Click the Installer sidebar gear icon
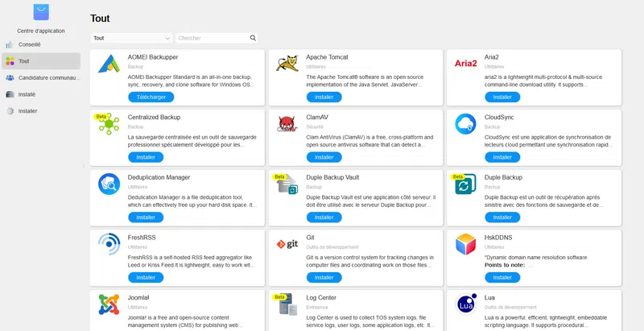The width and height of the screenshot is (644, 331). click(x=10, y=111)
